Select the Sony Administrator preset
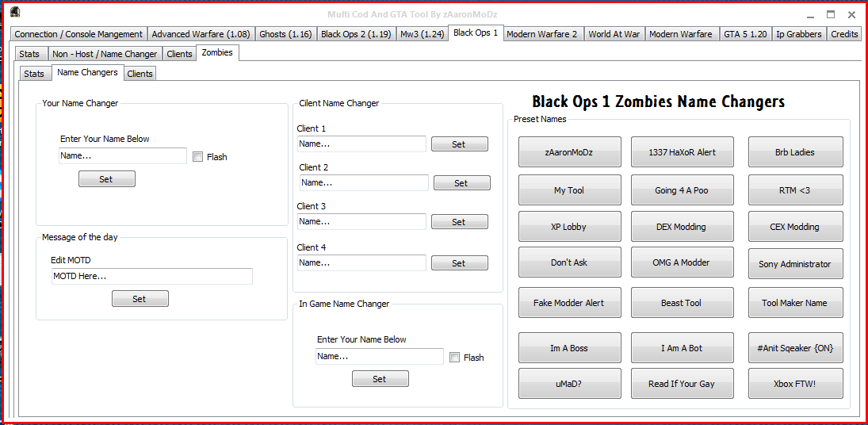 pos(795,264)
